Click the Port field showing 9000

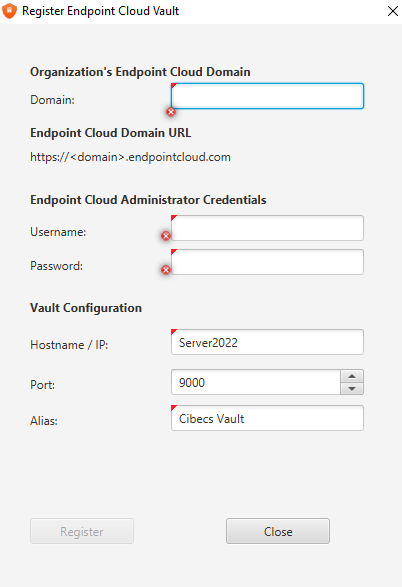tap(256, 382)
